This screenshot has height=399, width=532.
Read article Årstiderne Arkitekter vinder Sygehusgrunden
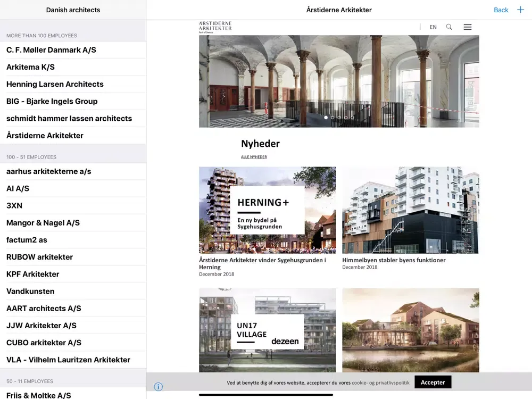(x=262, y=264)
